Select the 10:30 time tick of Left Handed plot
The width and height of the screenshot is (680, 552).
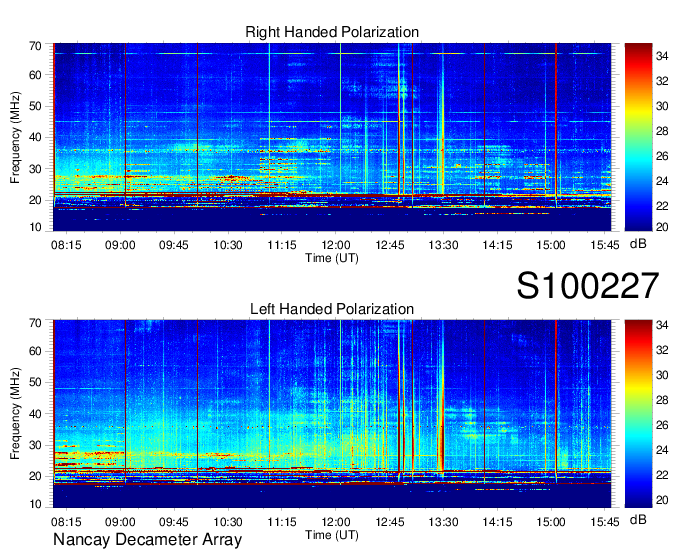tap(228, 522)
